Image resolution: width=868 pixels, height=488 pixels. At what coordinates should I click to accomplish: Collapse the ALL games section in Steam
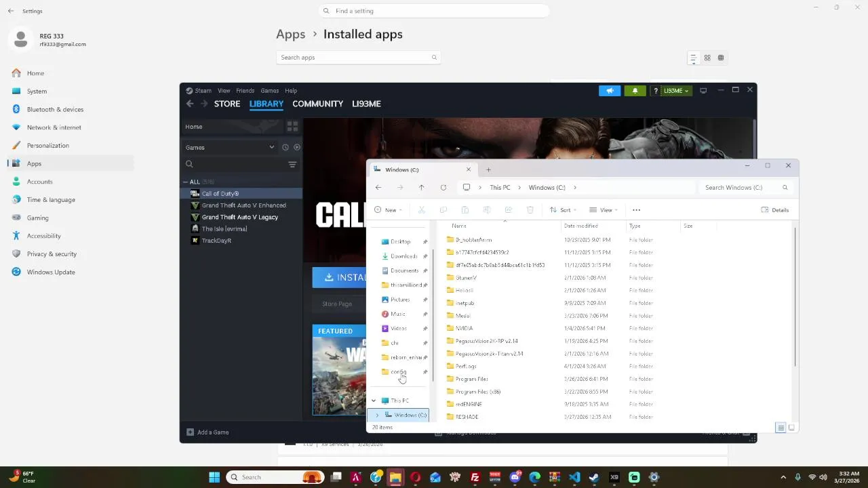pos(185,182)
